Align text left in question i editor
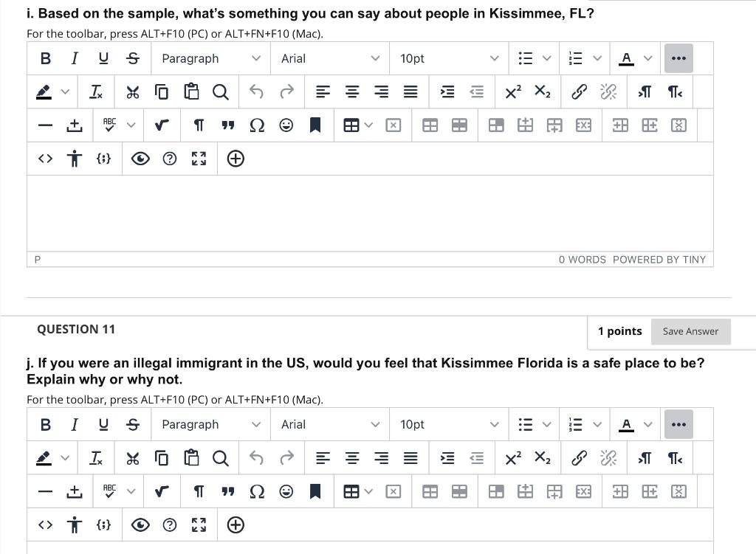 point(323,91)
